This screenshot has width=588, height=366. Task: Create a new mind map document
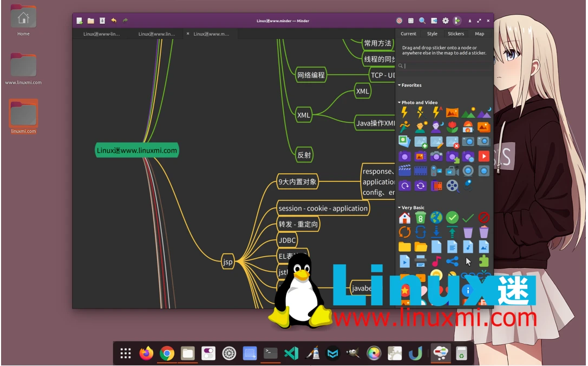(x=79, y=20)
